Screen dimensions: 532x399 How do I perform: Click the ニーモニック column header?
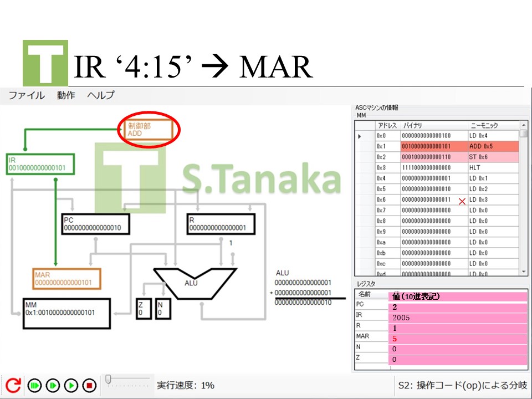493,126
